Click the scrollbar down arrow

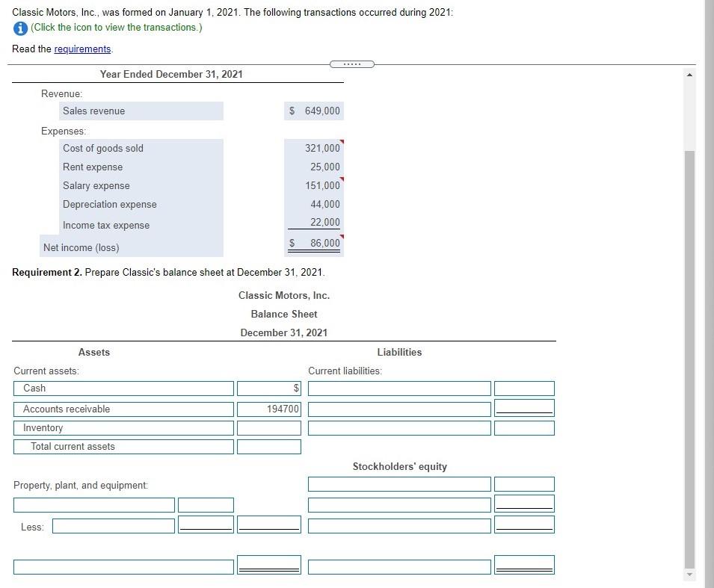click(689, 575)
